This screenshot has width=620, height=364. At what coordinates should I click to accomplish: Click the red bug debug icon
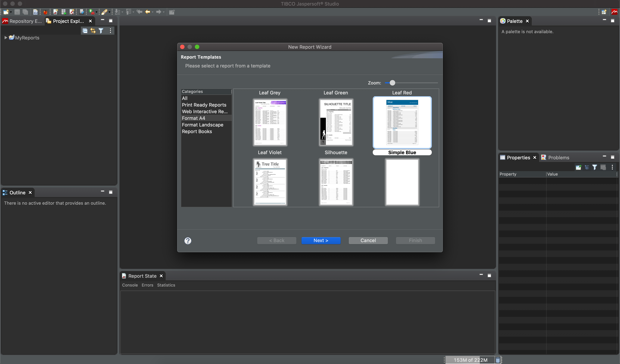pos(45,12)
